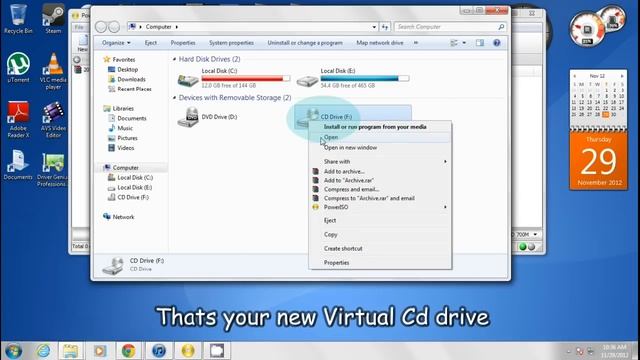The image size is (640, 360).
Task: Open Adobe Reader X shortcut
Action: click(x=18, y=119)
